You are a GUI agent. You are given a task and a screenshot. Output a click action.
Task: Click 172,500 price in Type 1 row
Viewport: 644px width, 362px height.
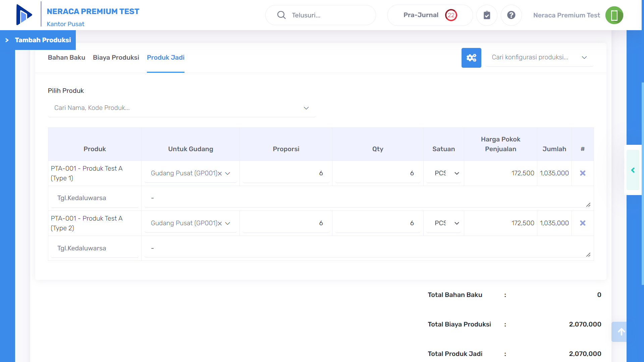click(x=523, y=173)
